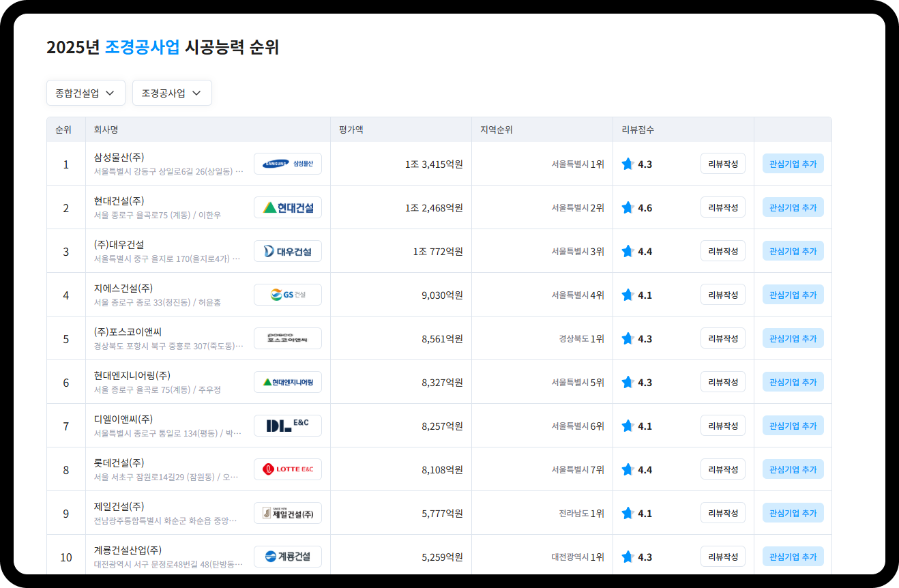The height and width of the screenshot is (588, 899).
Task: Click 관심기업 추가 for 현대건설(주)
Action: pyautogui.click(x=793, y=207)
